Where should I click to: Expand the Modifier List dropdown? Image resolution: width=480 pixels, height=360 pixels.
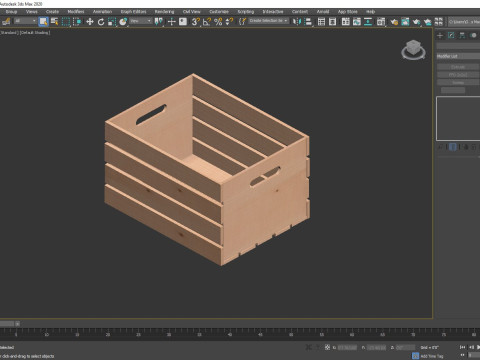[458, 56]
